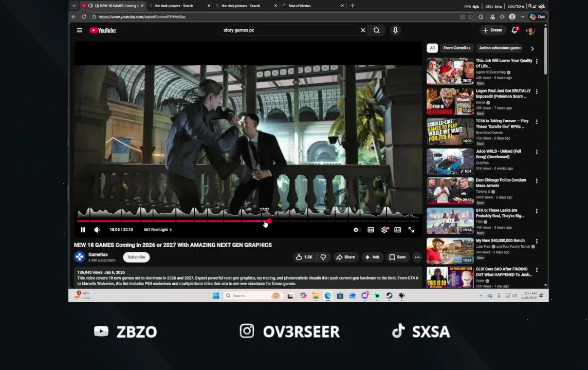Open more actions menu below video
The width and height of the screenshot is (588, 370).
(x=417, y=257)
